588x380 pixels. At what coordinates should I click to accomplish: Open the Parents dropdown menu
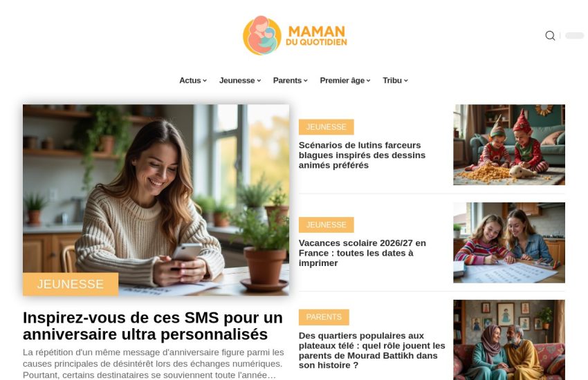click(x=291, y=81)
